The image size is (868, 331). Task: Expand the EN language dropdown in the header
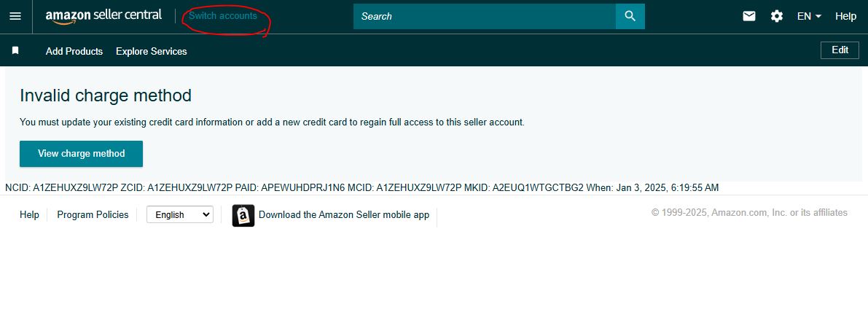pyautogui.click(x=809, y=16)
